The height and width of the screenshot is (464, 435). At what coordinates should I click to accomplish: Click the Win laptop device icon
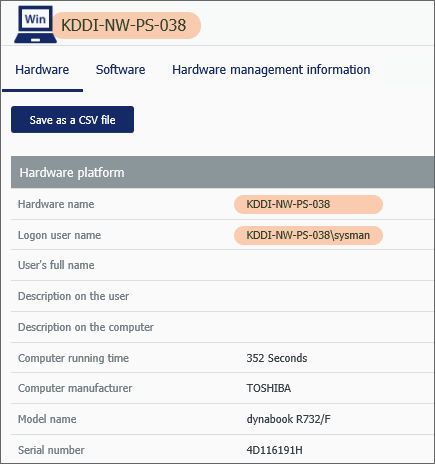[x=35, y=24]
